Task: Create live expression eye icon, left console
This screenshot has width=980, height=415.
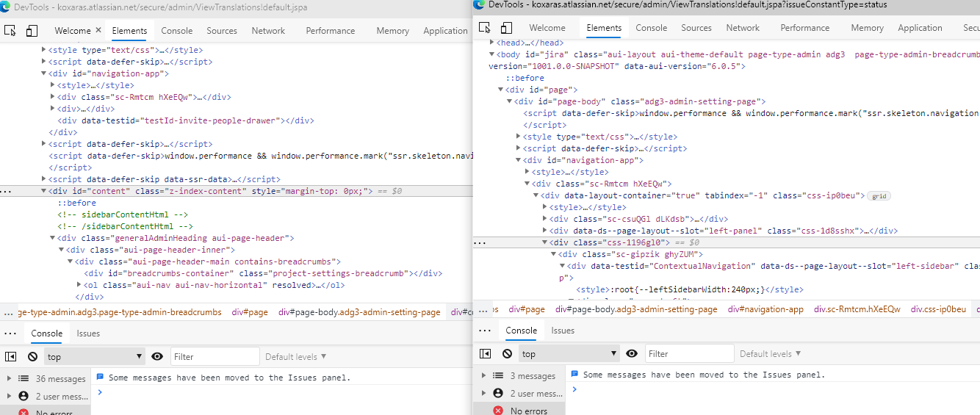Action: click(x=157, y=356)
